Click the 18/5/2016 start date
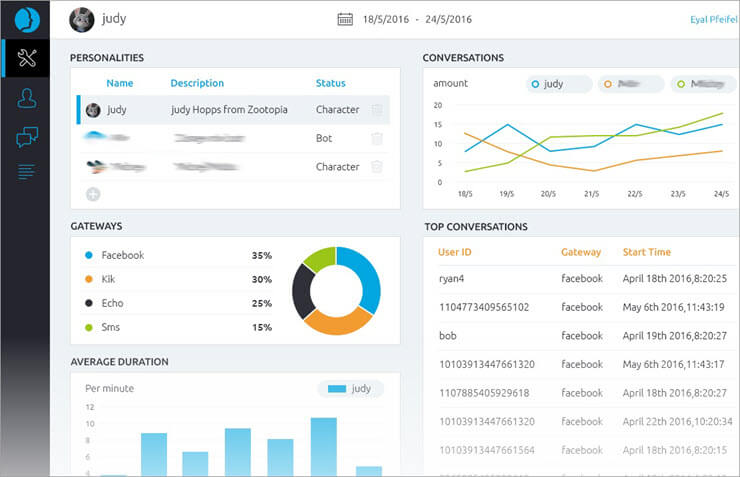The image size is (740, 477). pos(386,19)
